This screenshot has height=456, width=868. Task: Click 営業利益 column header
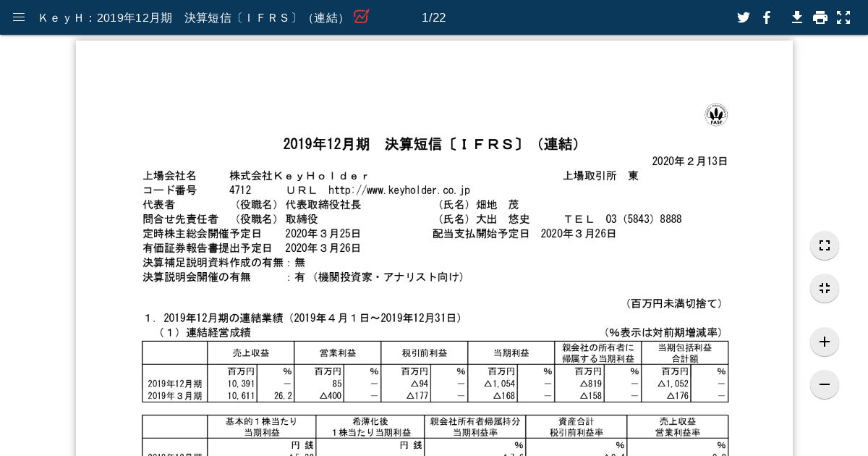point(338,352)
